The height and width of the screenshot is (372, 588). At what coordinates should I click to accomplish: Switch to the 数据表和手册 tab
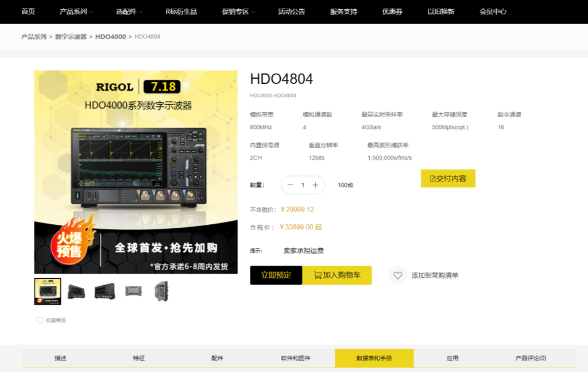(374, 358)
